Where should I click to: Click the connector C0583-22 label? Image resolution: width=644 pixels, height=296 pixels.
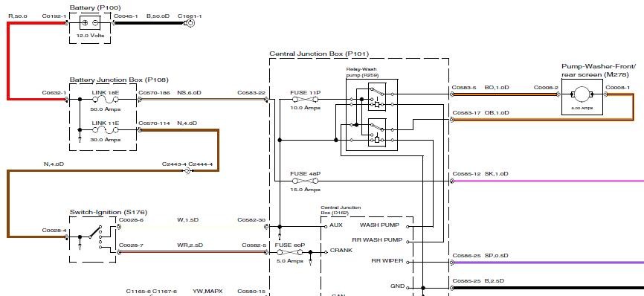tap(251, 93)
